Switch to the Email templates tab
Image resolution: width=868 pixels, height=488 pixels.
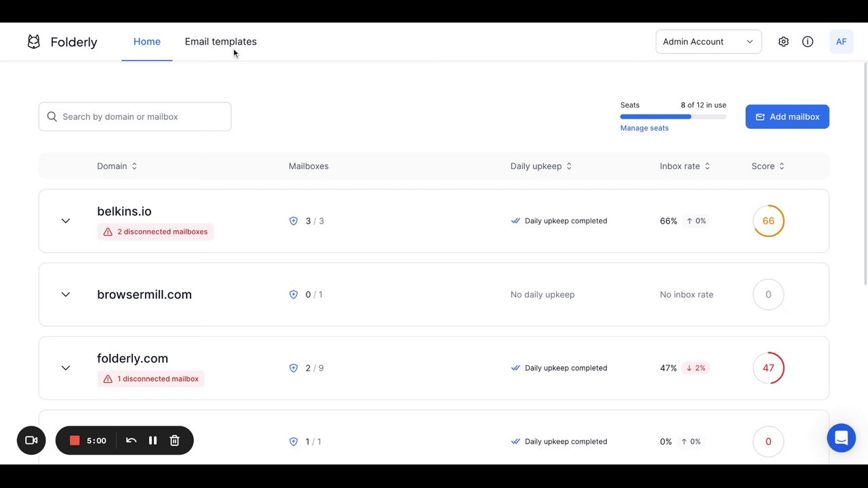pos(220,42)
